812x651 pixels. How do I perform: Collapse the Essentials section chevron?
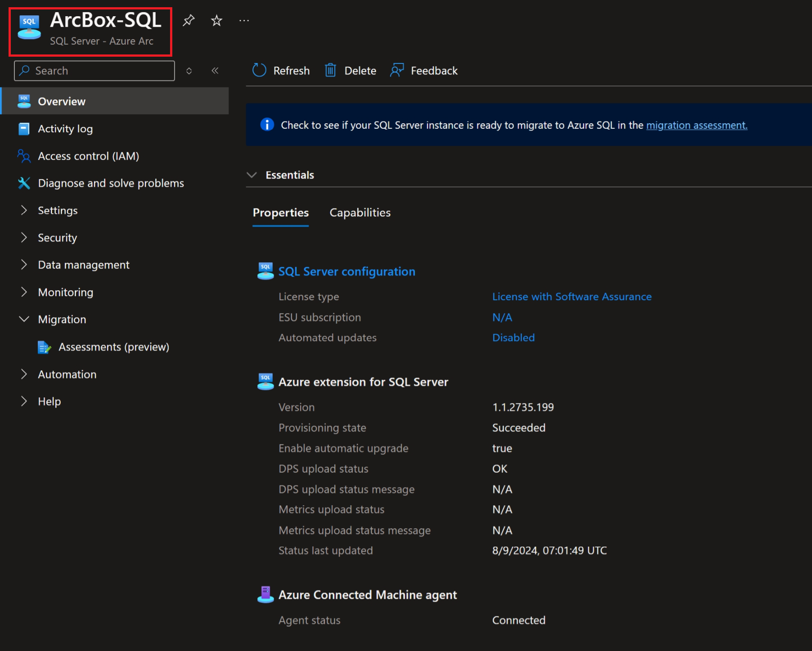pos(252,175)
